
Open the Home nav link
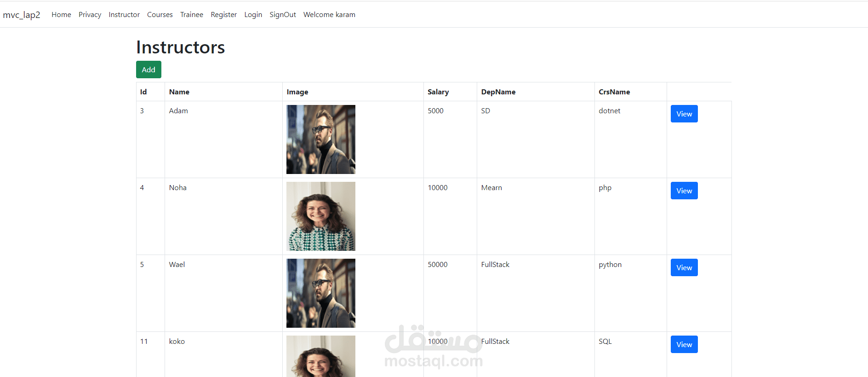tap(61, 15)
